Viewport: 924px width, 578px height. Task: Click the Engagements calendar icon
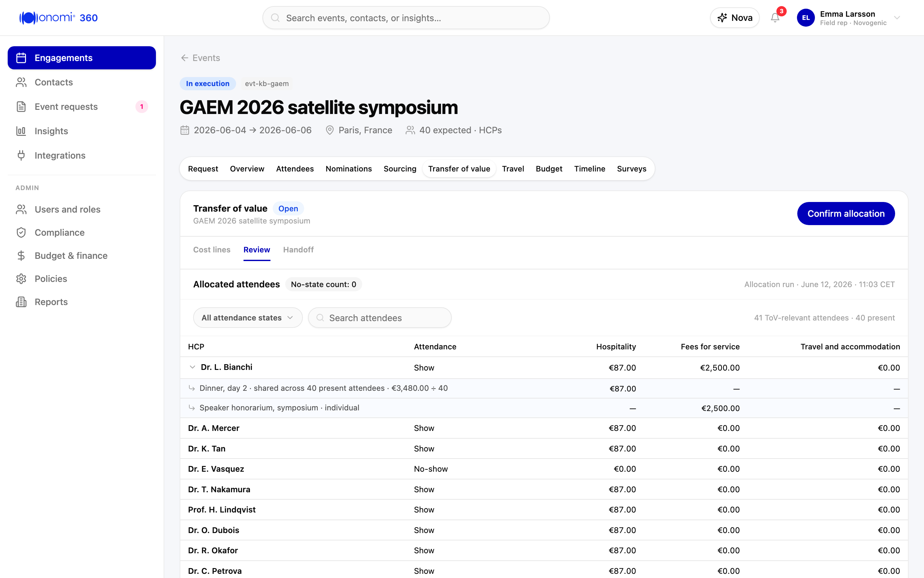point(21,58)
